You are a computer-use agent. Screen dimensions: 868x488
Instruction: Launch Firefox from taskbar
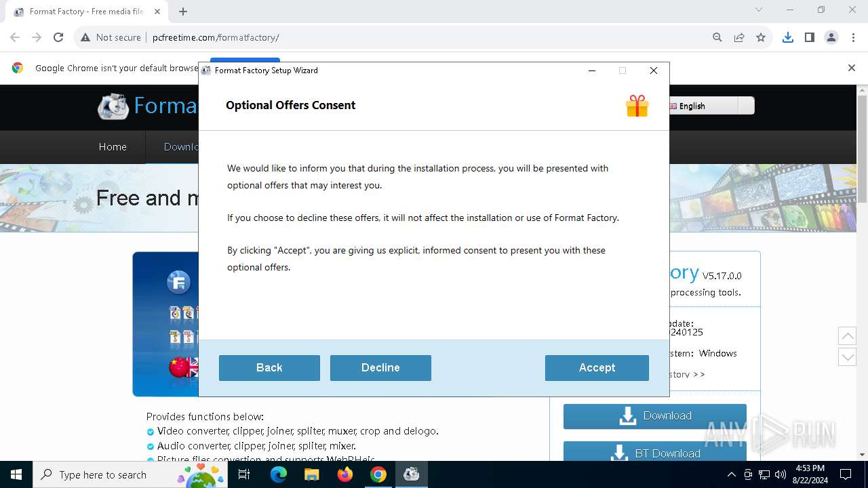coord(345,474)
